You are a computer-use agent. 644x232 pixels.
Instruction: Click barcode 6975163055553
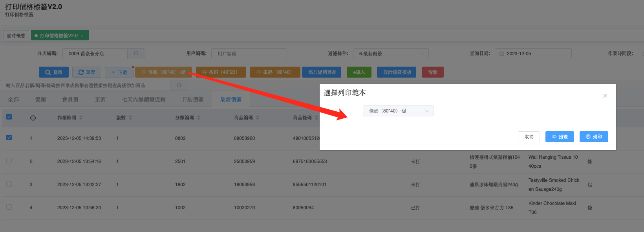point(310,161)
